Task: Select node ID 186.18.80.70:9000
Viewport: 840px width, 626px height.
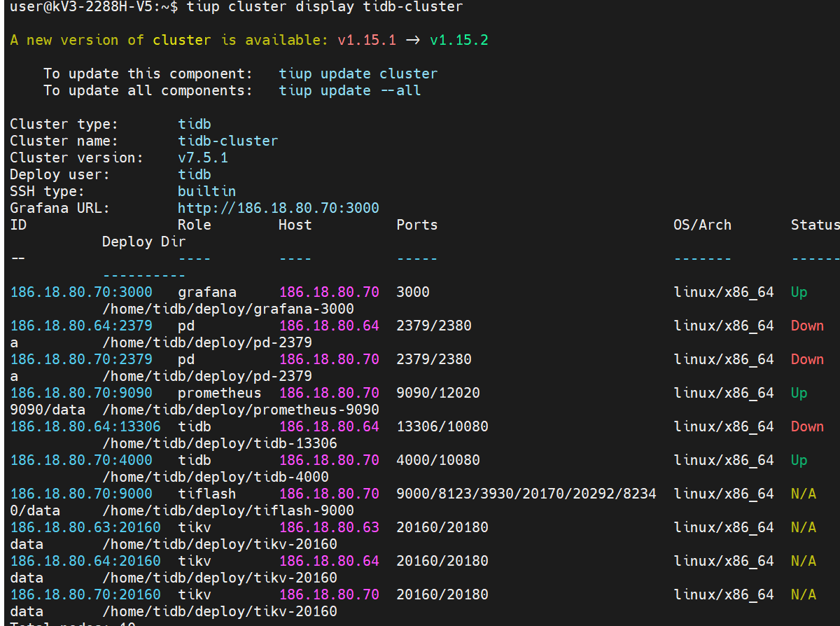Action: point(81,494)
